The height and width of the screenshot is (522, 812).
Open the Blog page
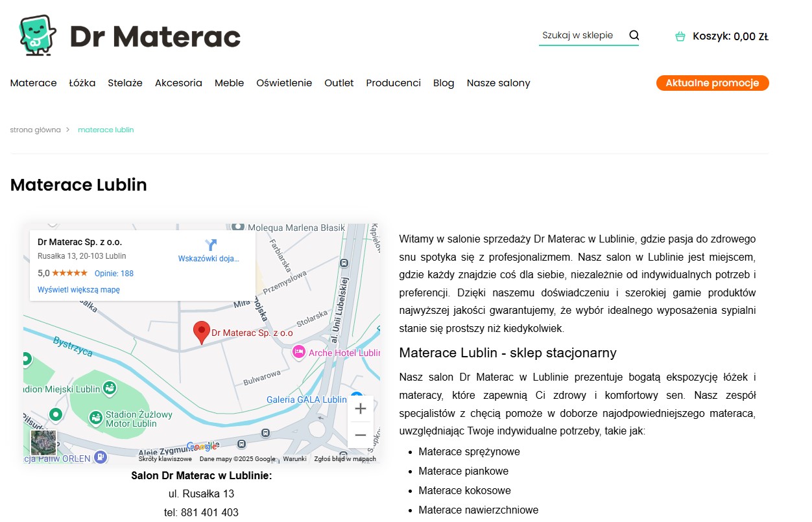[444, 83]
